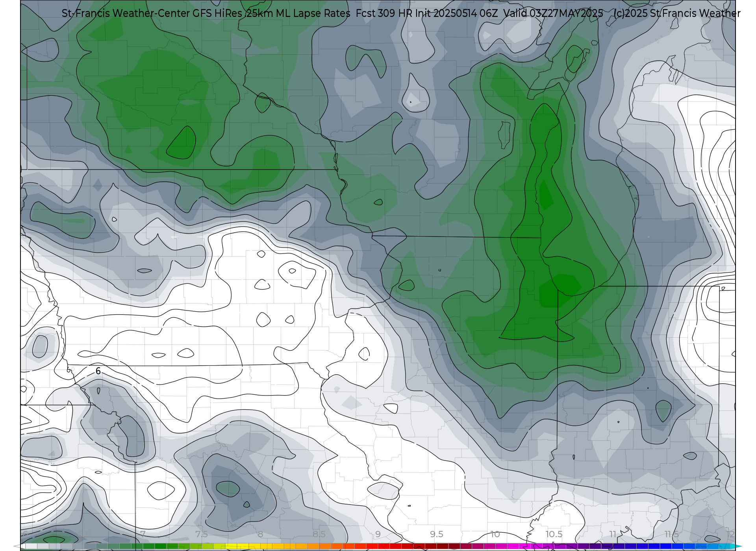Image resolution: width=756 pixels, height=551 pixels.
Task: Click the '6.5' colorbar tick label
Action: pyautogui.click(x=84, y=534)
